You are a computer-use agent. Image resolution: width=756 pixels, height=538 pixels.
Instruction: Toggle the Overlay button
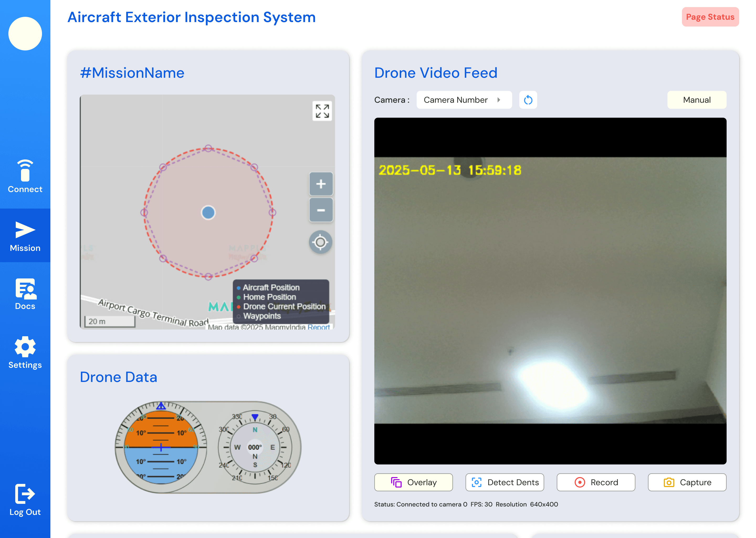413,482
